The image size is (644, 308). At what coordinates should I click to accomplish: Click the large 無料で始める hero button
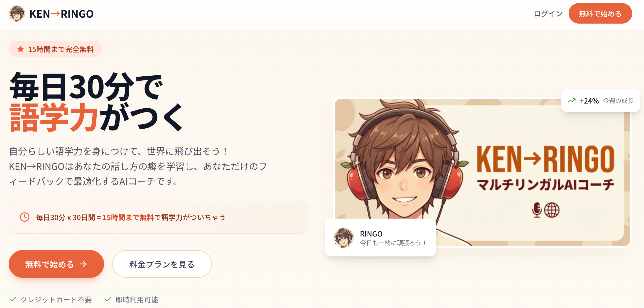pyautogui.click(x=56, y=264)
